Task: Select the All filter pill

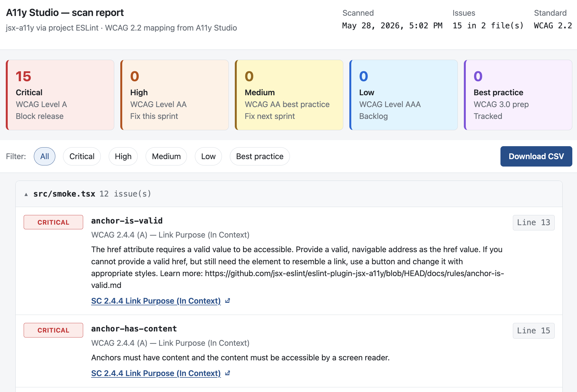Action: 45,156
